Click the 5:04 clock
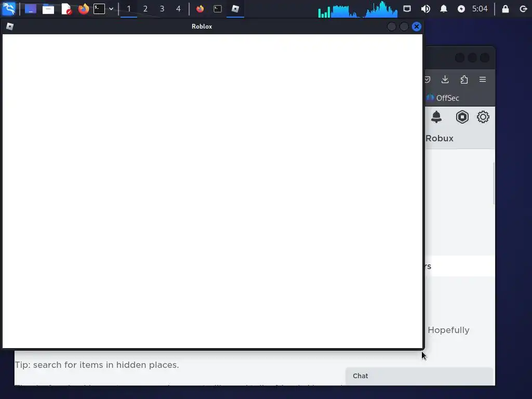This screenshot has width=532, height=399. point(480,9)
